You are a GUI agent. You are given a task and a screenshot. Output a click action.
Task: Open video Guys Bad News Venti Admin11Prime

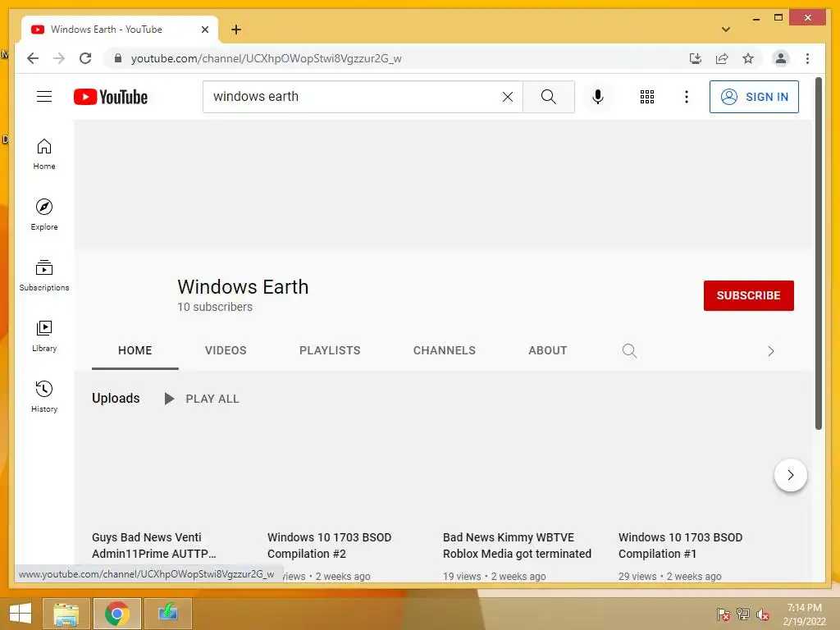[153, 546]
